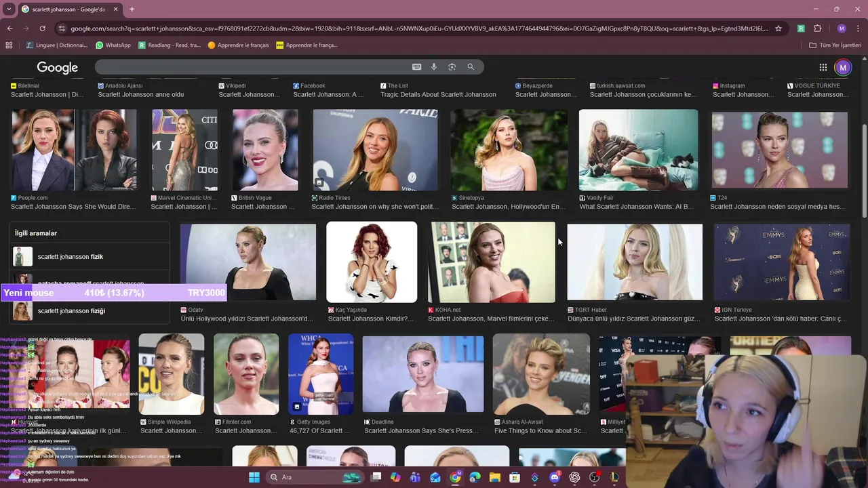This screenshot has height=488, width=868.
Task: Click the Simple Wikipedia caption link
Action: 171,430
